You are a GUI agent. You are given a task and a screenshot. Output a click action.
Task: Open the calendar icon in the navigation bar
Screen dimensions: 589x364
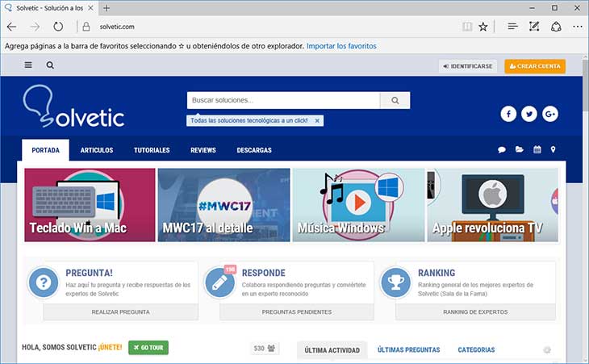(x=537, y=149)
